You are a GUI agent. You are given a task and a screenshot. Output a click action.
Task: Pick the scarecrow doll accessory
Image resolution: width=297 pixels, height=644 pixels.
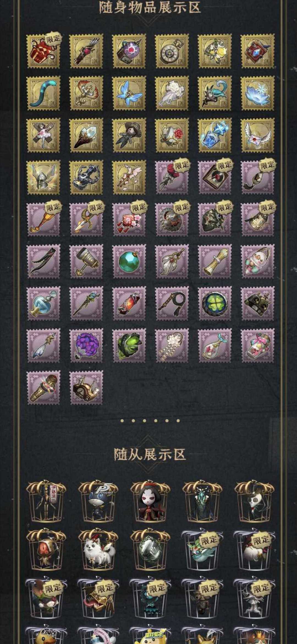click(x=129, y=135)
